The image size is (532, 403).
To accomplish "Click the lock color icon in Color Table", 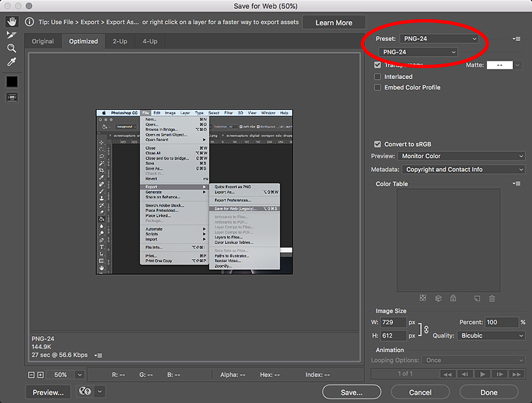I will click(x=453, y=298).
